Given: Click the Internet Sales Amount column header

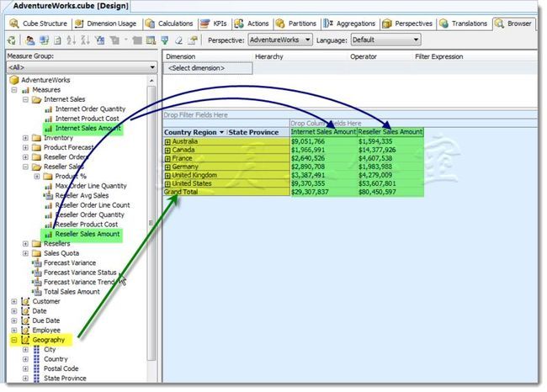Looking at the screenshot, I should pos(323,132).
